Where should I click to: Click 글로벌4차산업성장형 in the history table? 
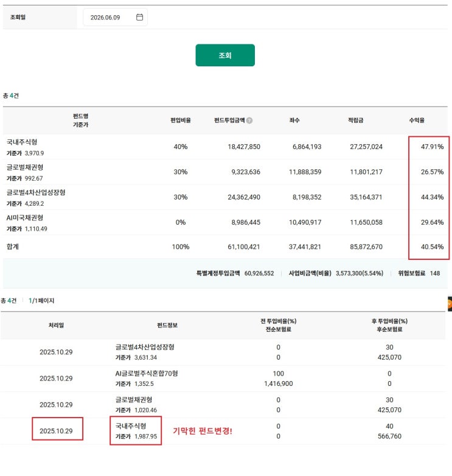(x=145, y=347)
